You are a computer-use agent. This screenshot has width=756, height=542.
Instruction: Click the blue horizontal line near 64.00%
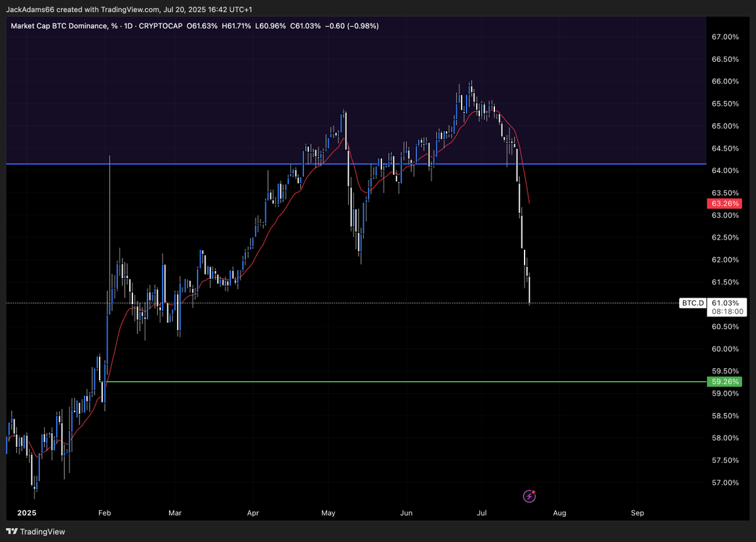pyautogui.click(x=356, y=164)
